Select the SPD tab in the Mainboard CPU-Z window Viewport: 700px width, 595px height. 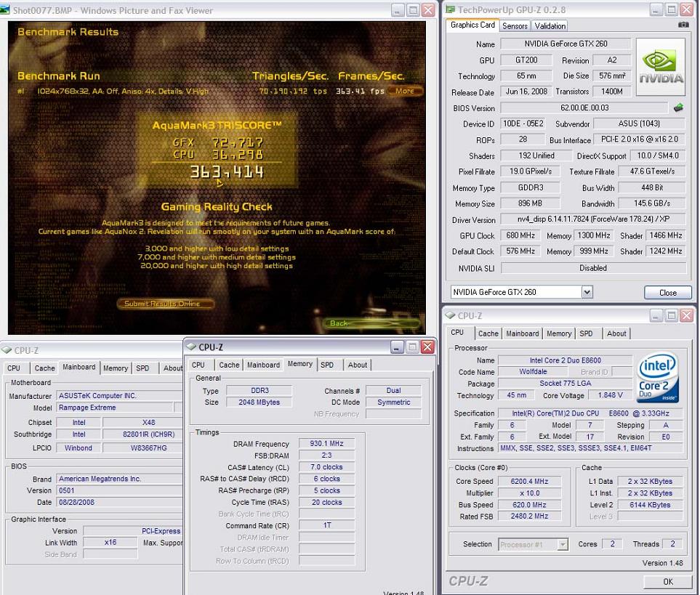(142, 368)
